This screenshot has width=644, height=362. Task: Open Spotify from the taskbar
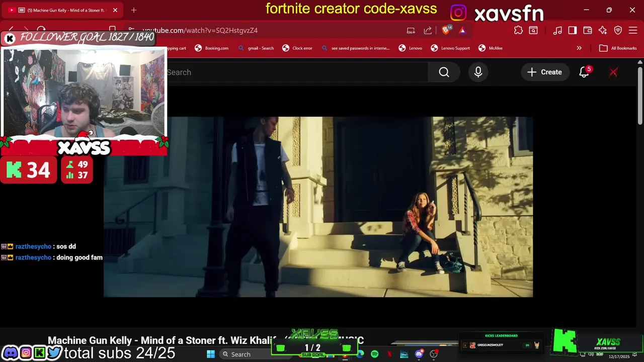(375, 354)
